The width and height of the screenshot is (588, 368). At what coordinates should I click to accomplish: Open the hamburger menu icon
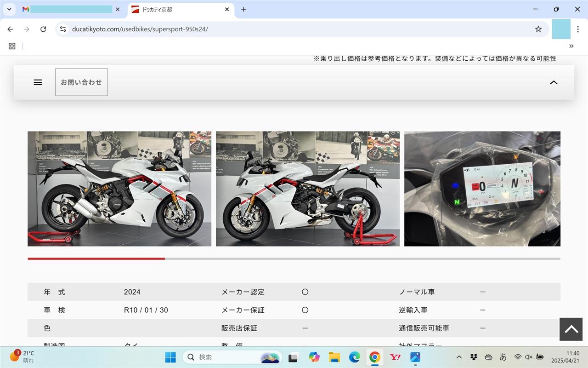(38, 82)
